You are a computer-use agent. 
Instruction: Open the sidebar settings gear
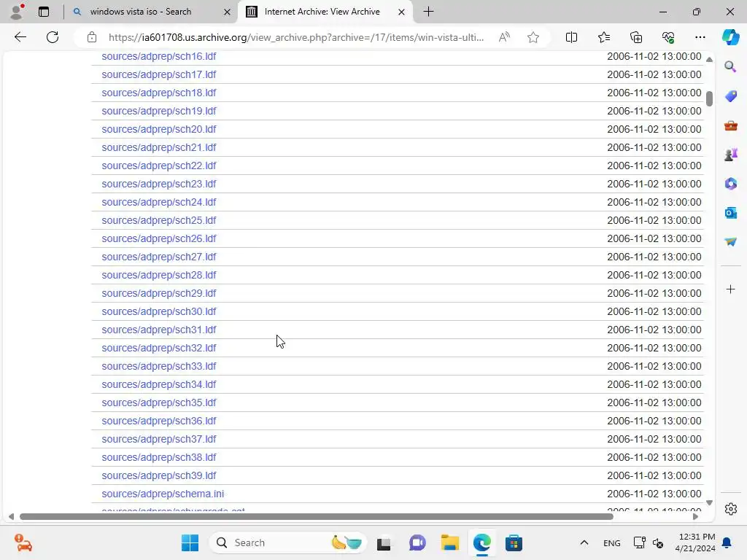click(730, 509)
